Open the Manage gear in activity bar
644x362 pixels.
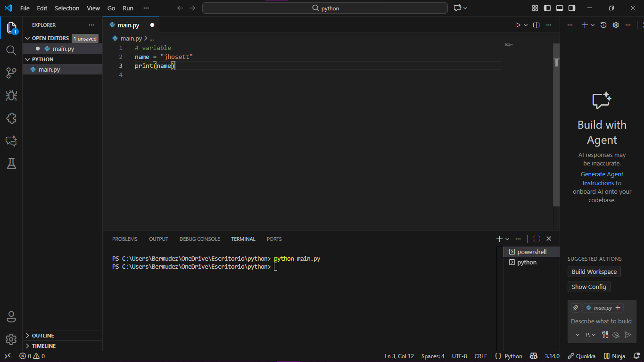pyautogui.click(x=11, y=339)
